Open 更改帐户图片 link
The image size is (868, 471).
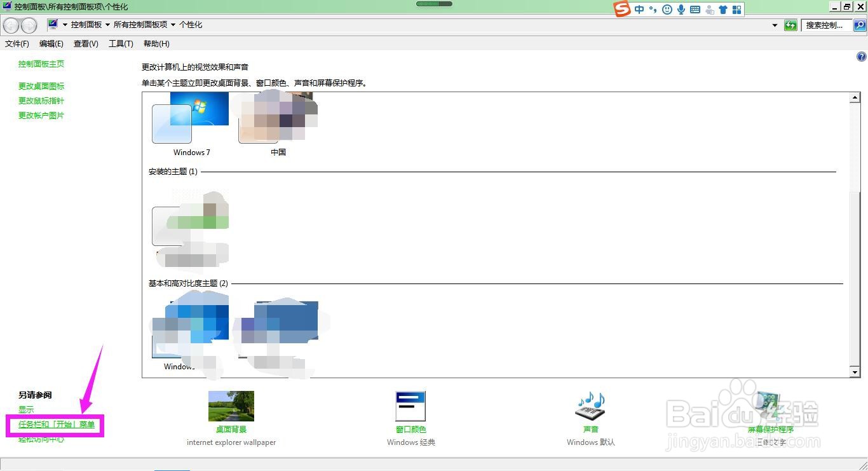click(41, 116)
